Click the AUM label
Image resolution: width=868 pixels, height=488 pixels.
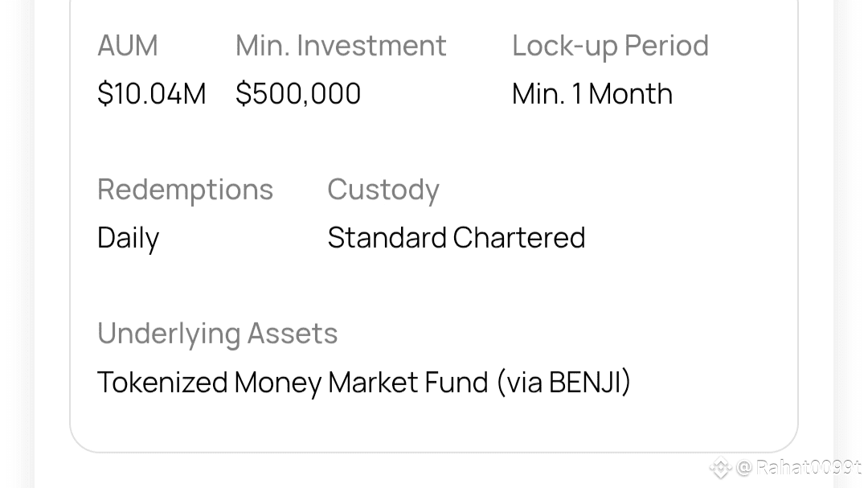pos(127,46)
